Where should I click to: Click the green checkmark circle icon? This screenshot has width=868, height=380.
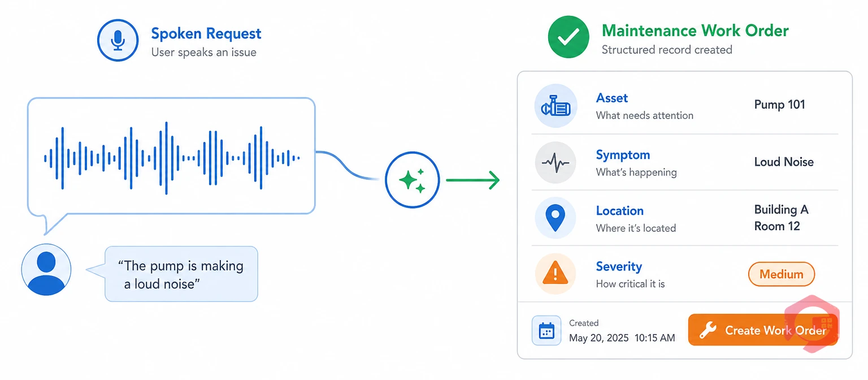tap(568, 37)
